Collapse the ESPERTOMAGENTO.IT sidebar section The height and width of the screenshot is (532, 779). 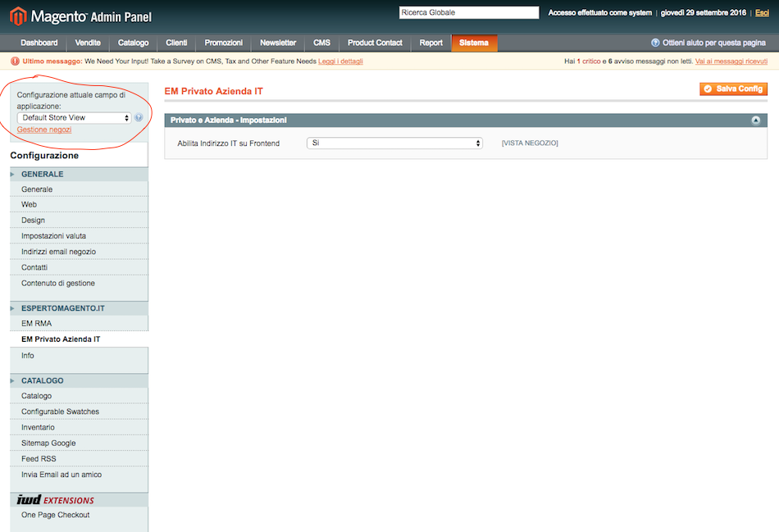[79, 308]
